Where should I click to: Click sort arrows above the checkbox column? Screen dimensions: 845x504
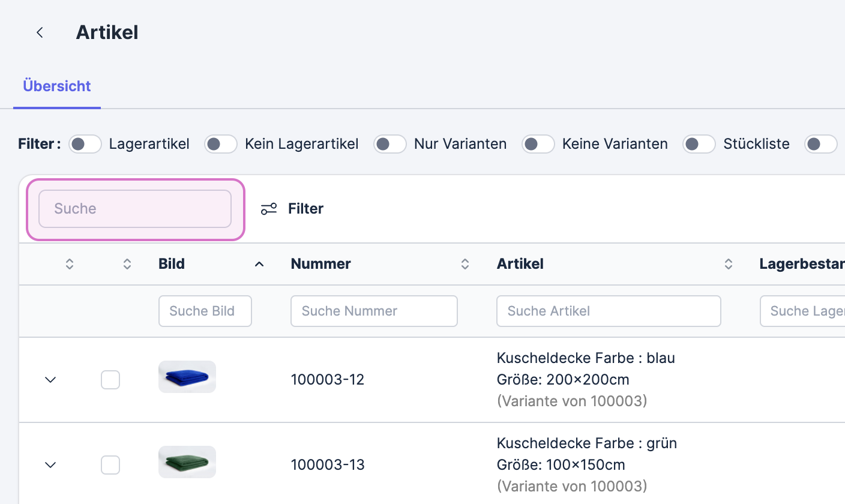click(x=127, y=264)
